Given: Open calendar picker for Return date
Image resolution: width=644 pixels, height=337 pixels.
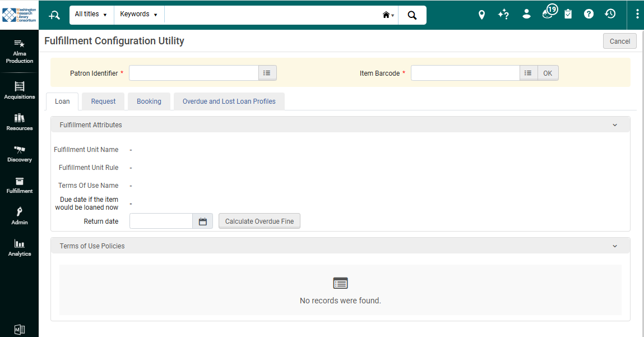Looking at the screenshot, I should pyautogui.click(x=203, y=221).
